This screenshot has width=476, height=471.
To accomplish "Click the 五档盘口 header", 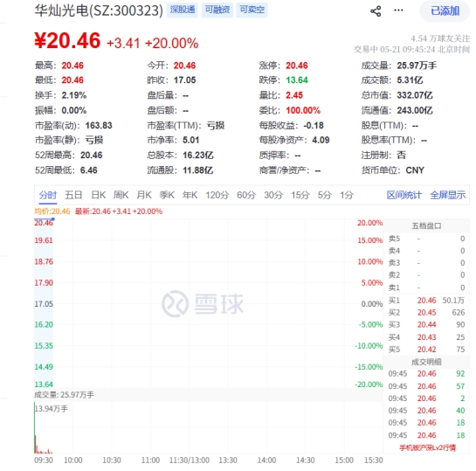I will pyautogui.click(x=426, y=226).
